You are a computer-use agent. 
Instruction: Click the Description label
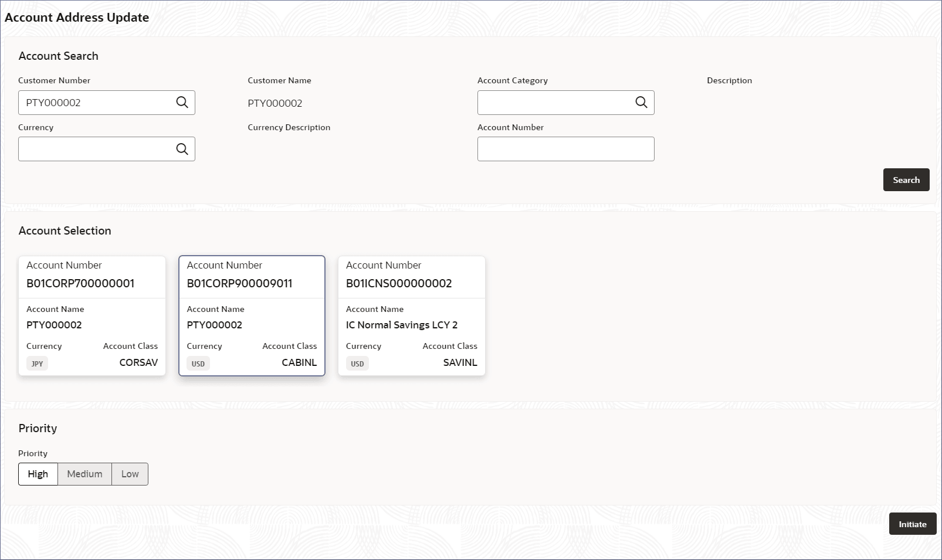pos(729,80)
